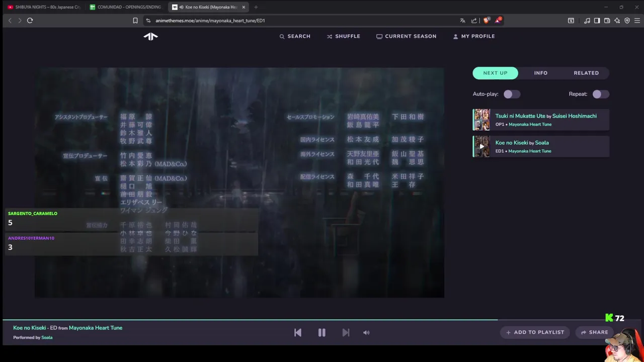644x362 pixels.
Task: Switch to the Next Up tab
Action: [x=496, y=73]
